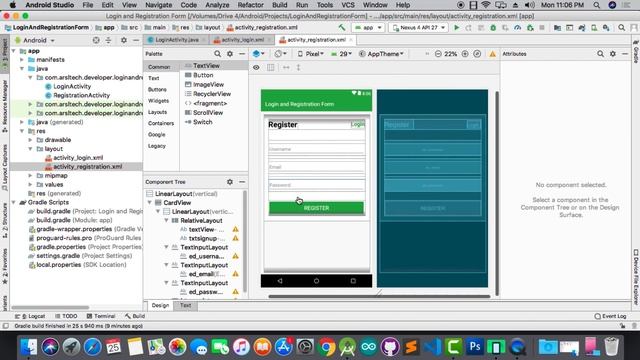
Task: Open Nexus 4 API 27 device dropdown
Action: point(419,28)
